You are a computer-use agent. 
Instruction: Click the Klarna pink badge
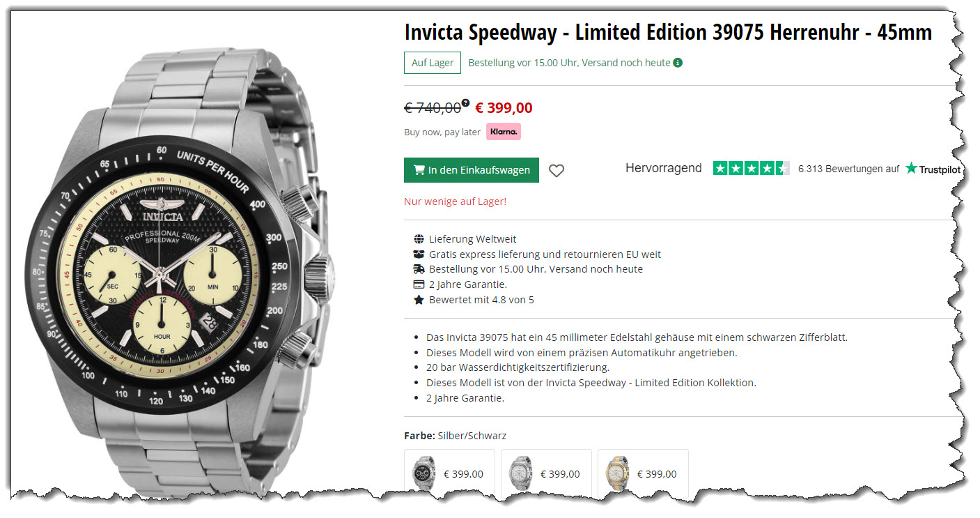coord(504,132)
